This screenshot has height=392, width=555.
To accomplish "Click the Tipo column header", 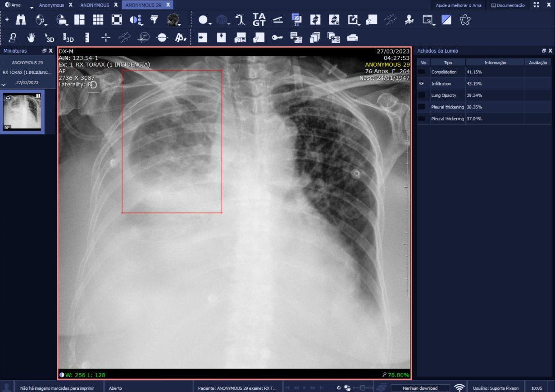I will (x=448, y=63).
